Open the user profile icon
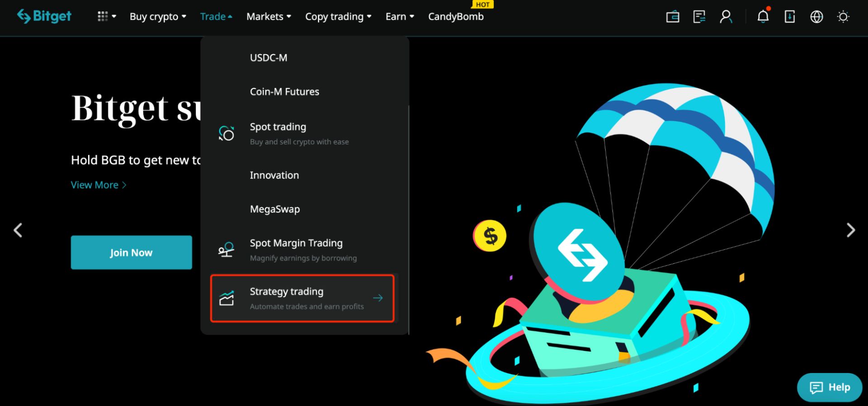Viewport: 868px width, 406px height. click(x=726, y=17)
